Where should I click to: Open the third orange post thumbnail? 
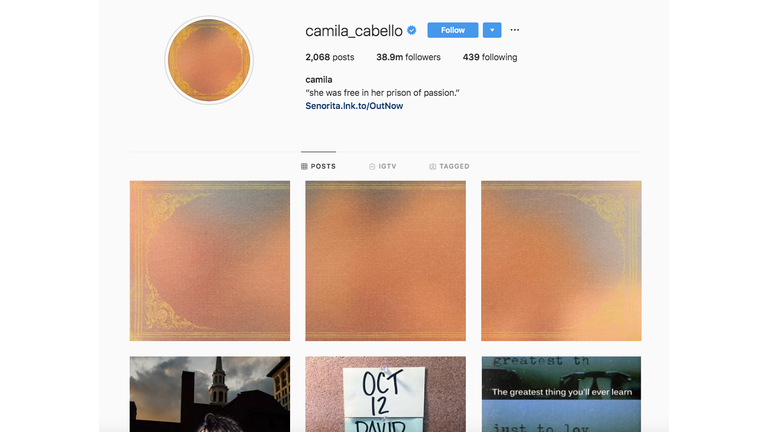[561, 261]
